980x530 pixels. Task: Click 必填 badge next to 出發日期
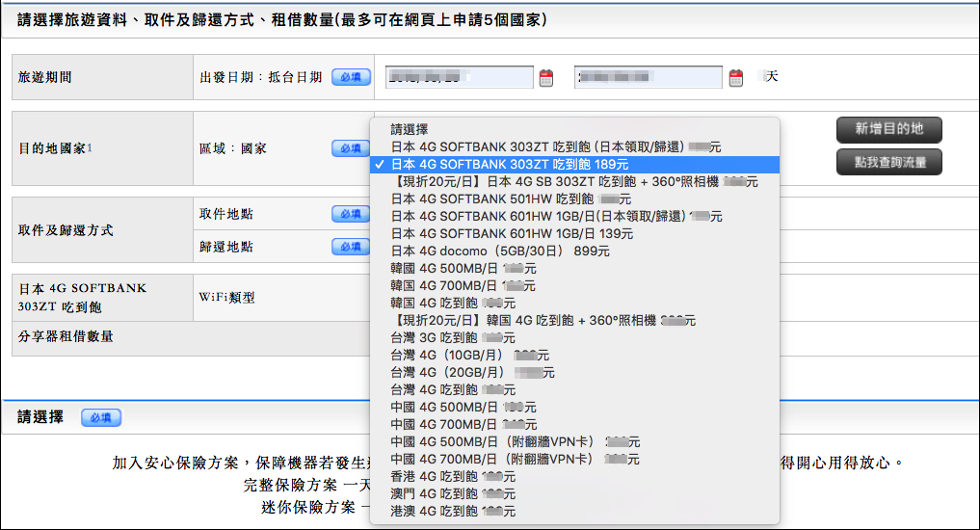click(352, 77)
